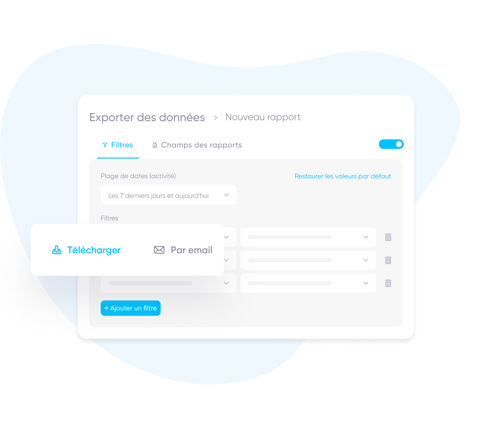Select the Filtres tab

(119, 145)
